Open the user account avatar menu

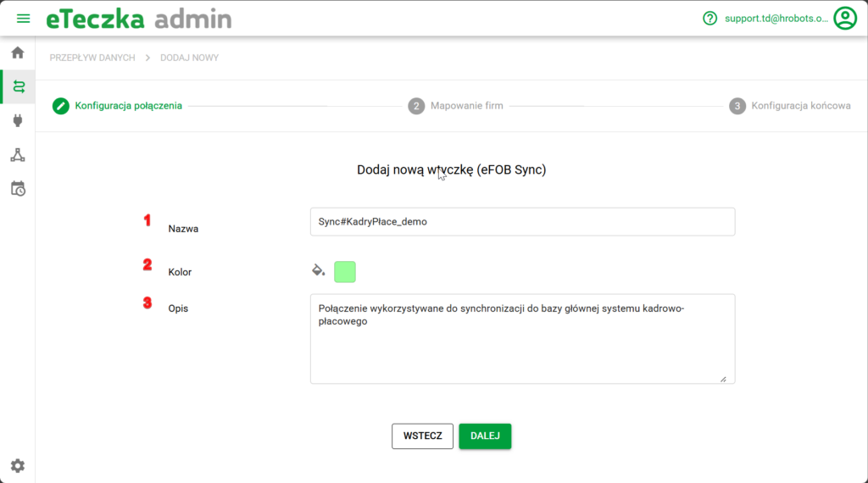(x=844, y=19)
